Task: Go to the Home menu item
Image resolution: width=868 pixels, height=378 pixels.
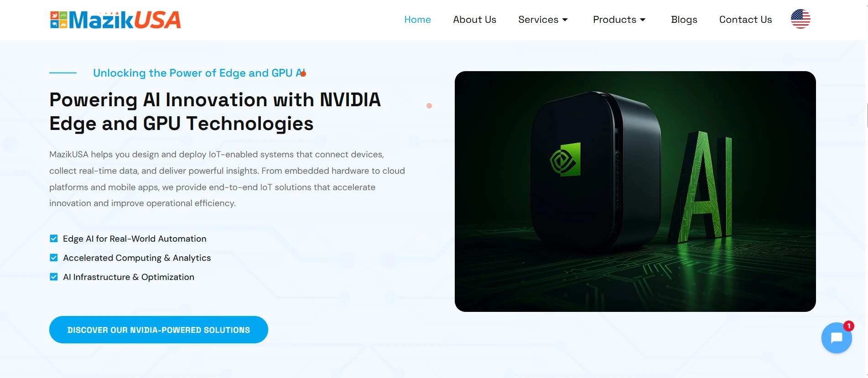Action: click(417, 20)
